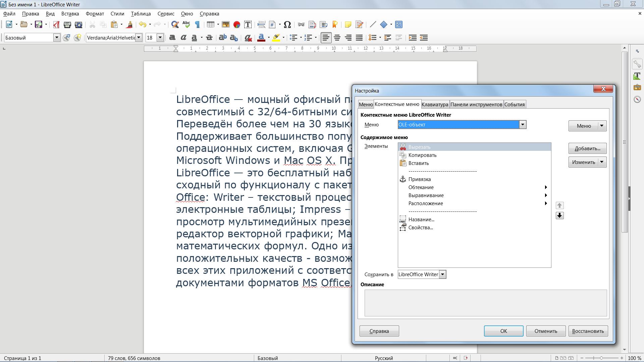Viewport: 644px width, 362px height.
Task: Click the New Document toolbar icon
Action: tap(9, 24)
